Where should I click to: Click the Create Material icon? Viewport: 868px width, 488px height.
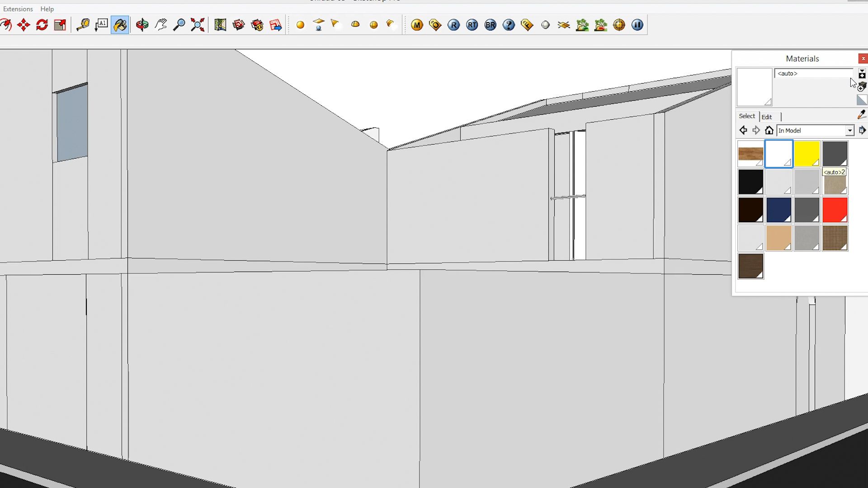click(x=862, y=87)
